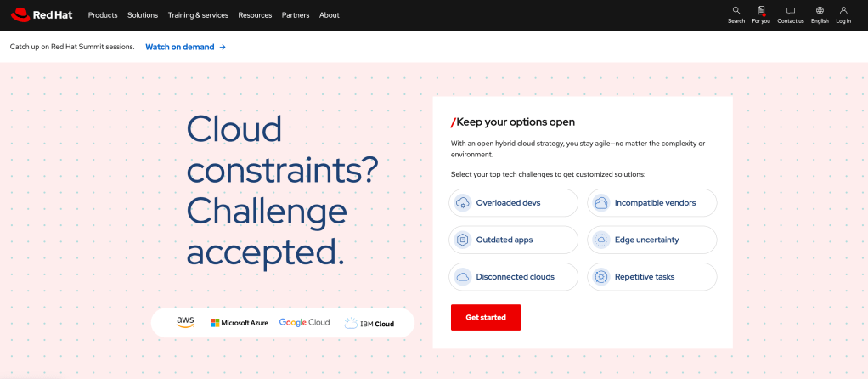Screen dimensions: 868x379
Task: Expand the Products menu
Action: (103, 15)
